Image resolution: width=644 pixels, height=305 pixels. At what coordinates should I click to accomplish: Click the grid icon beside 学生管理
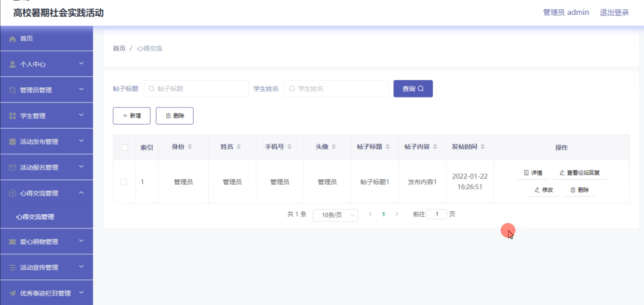pos(13,116)
